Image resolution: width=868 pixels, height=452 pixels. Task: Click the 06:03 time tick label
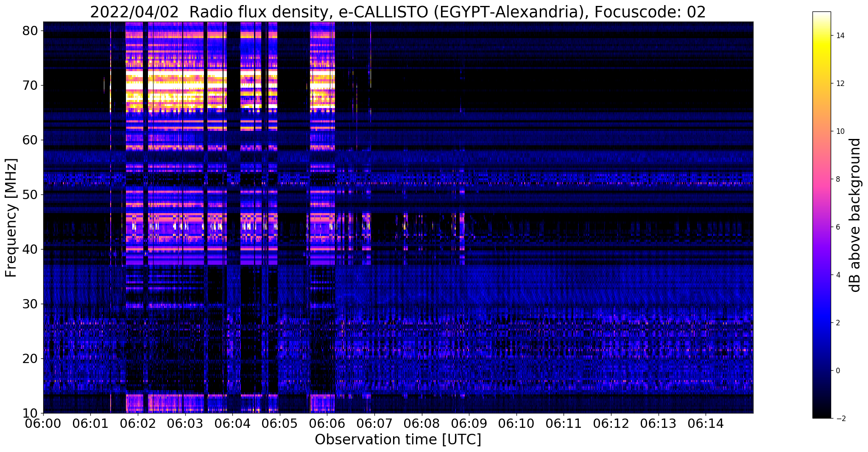click(185, 423)
